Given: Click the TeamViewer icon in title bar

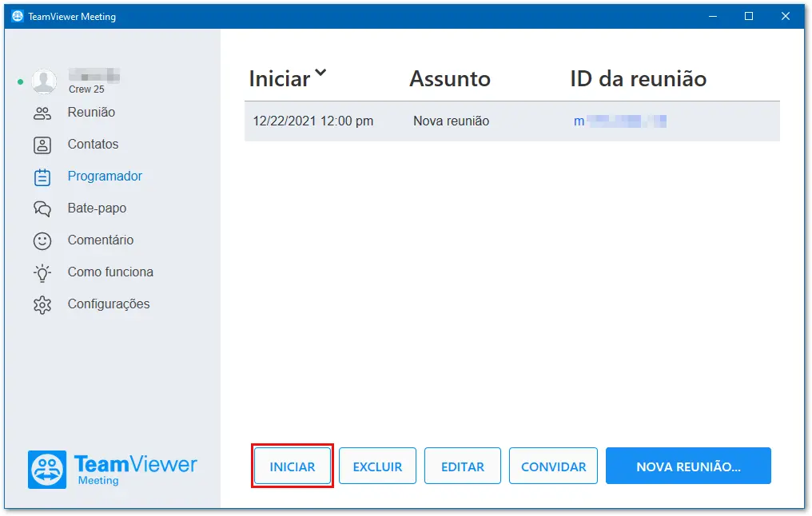Looking at the screenshot, I should (17, 16).
